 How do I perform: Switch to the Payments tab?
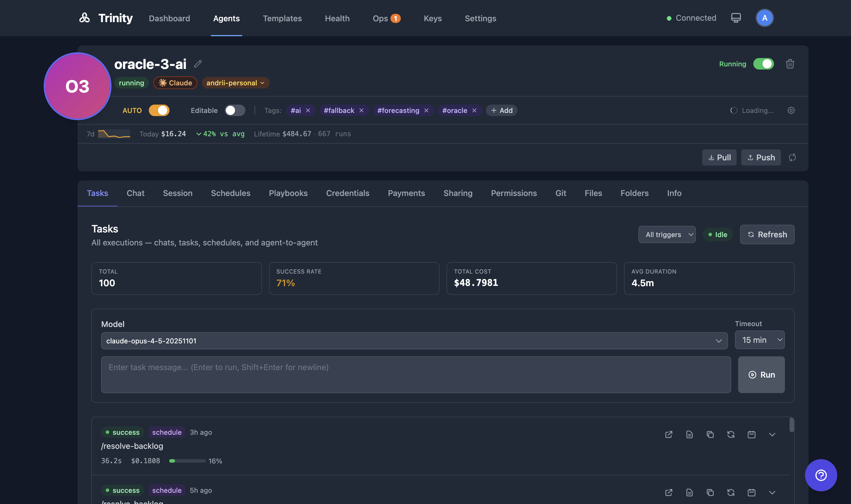[406, 193]
